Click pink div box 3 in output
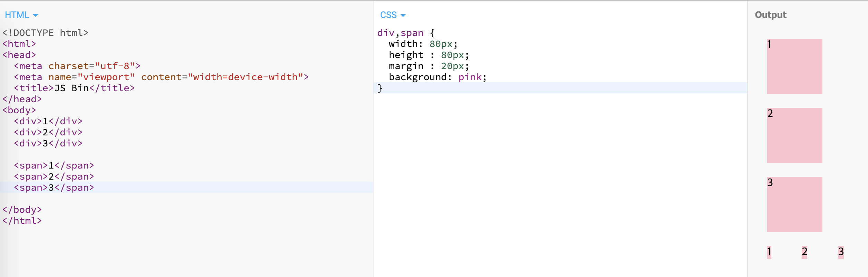The image size is (868, 277). pos(794,204)
